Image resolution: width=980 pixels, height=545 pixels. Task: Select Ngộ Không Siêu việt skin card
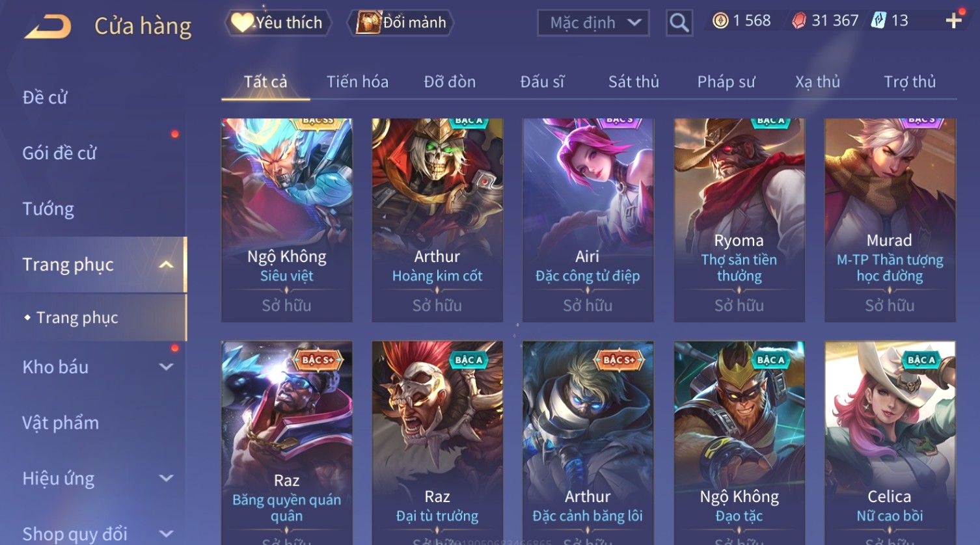point(287,220)
